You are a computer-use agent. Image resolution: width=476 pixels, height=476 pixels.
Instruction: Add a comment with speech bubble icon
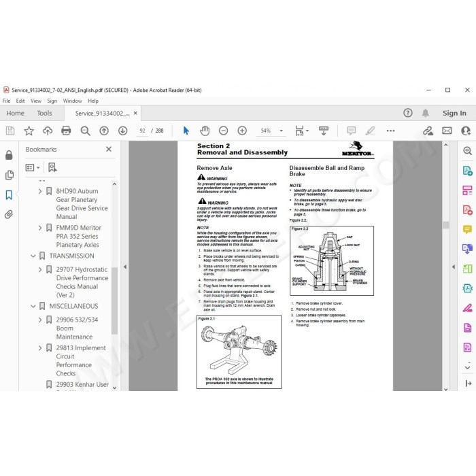point(352,131)
